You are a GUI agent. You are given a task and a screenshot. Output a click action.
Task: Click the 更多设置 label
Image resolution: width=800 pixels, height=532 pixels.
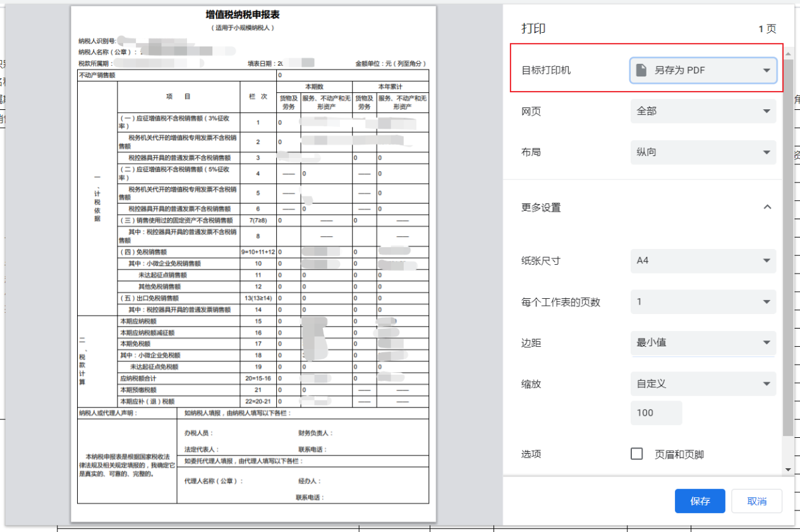coord(541,207)
